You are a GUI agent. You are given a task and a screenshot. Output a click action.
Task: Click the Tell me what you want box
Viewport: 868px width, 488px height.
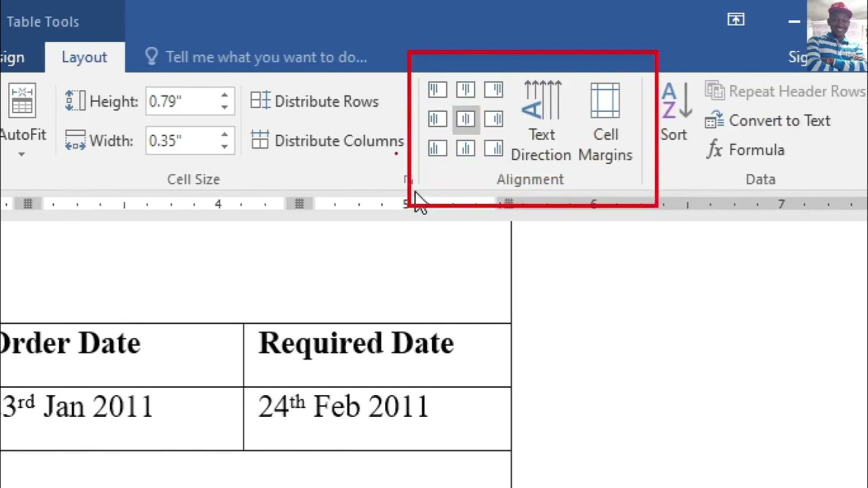tap(256, 58)
